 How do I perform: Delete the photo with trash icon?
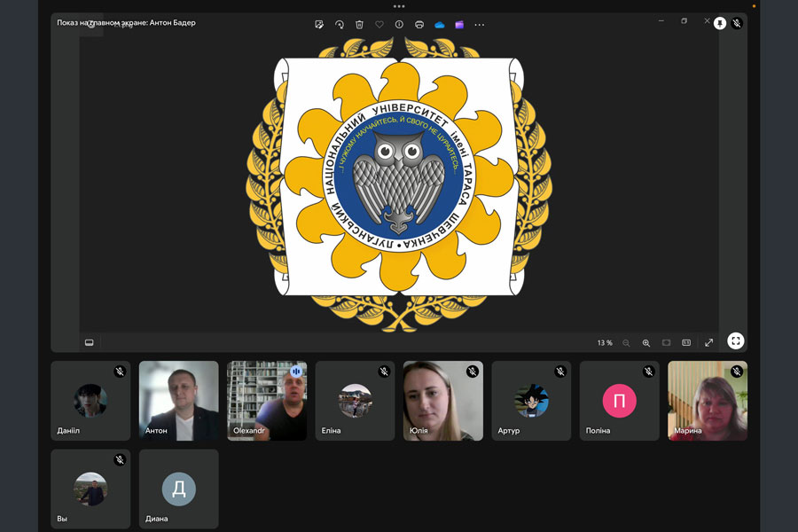coord(359,25)
